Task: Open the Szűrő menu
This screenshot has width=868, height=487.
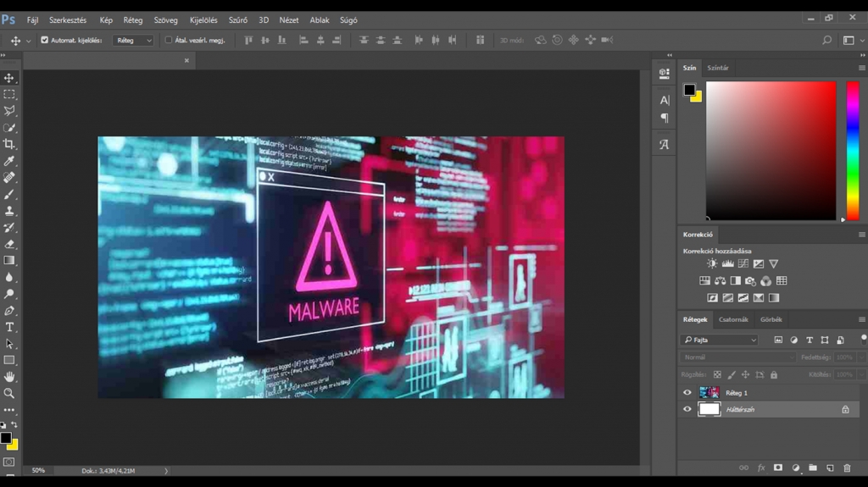Action: coord(237,19)
